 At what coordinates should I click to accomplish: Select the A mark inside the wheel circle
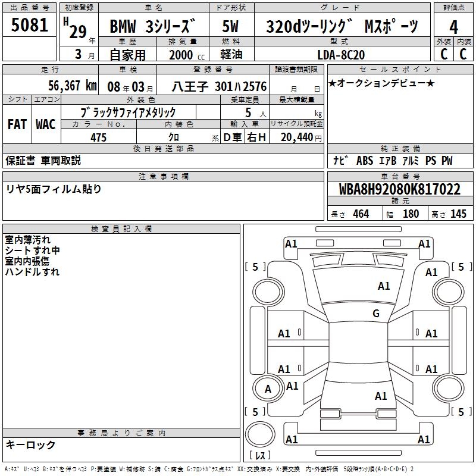(x=268, y=389)
